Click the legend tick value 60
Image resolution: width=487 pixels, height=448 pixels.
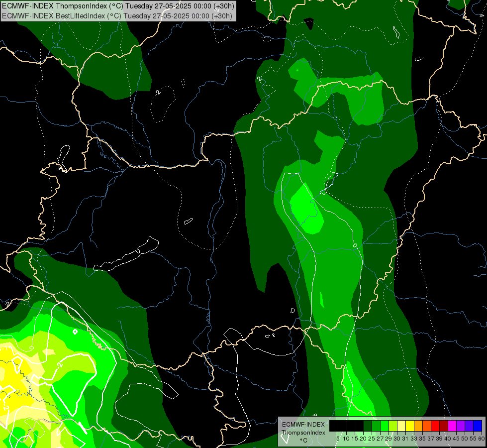click(x=481, y=439)
